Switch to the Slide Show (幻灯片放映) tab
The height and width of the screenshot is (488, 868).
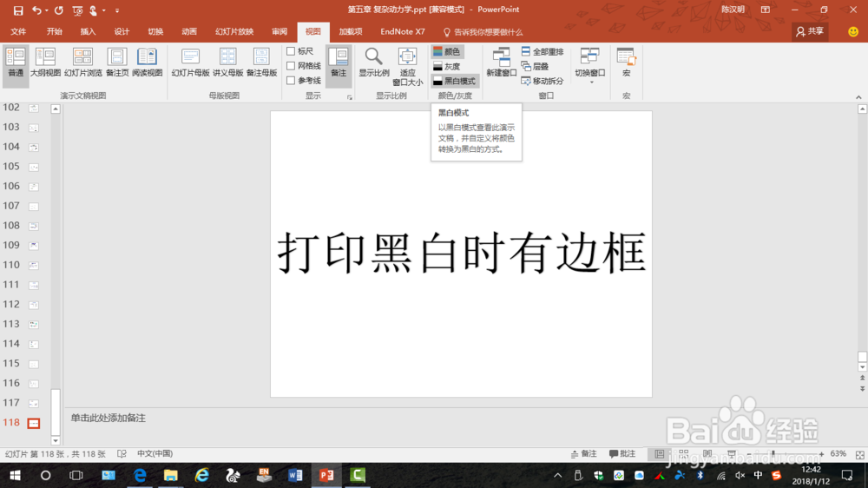point(234,31)
